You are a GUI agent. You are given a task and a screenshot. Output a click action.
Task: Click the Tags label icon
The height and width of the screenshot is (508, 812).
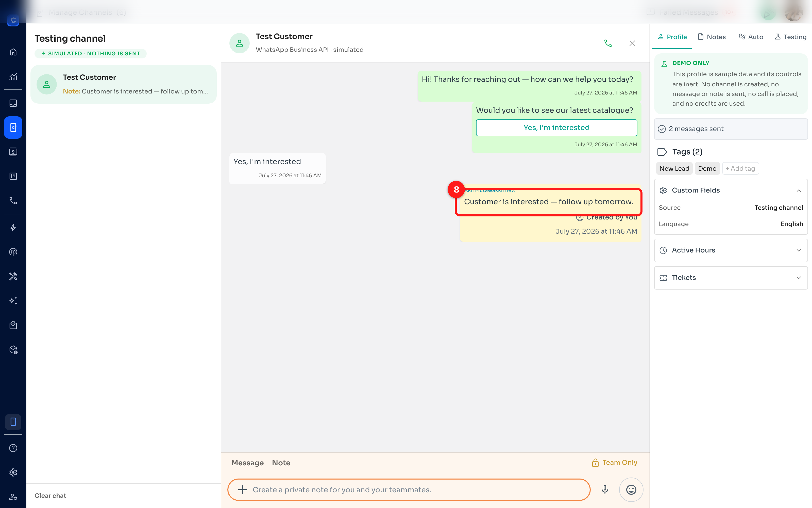662,152
